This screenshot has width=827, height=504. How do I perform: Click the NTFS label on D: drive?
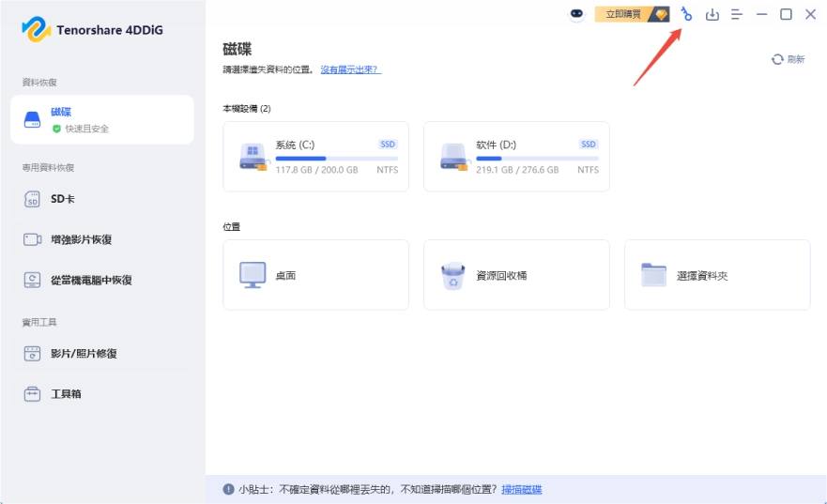pos(588,170)
